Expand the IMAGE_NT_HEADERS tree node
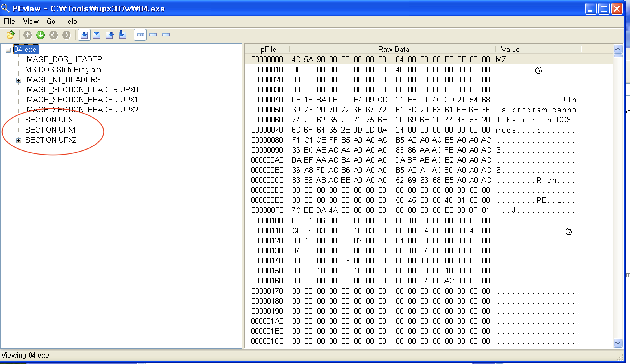Screen dimensions: 630x364 [19, 80]
